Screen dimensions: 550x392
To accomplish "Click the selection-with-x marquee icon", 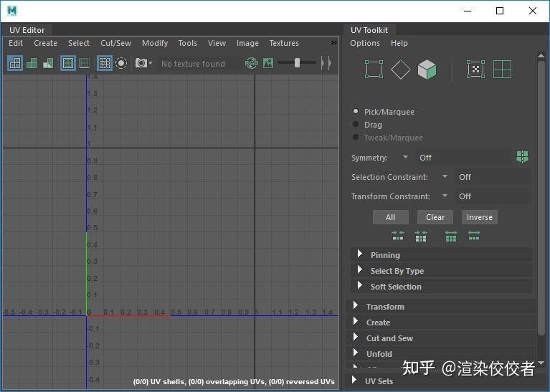I will pyautogui.click(x=475, y=69).
